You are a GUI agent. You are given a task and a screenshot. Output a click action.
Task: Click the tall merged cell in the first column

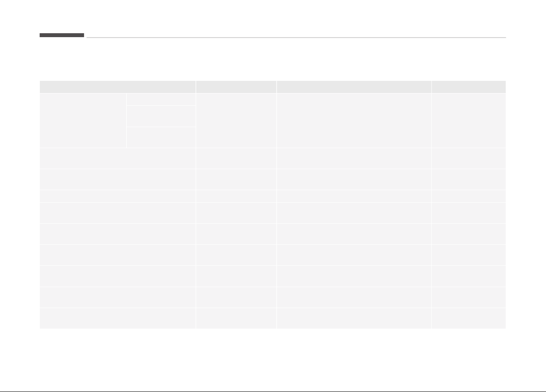pyautogui.click(x=83, y=120)
